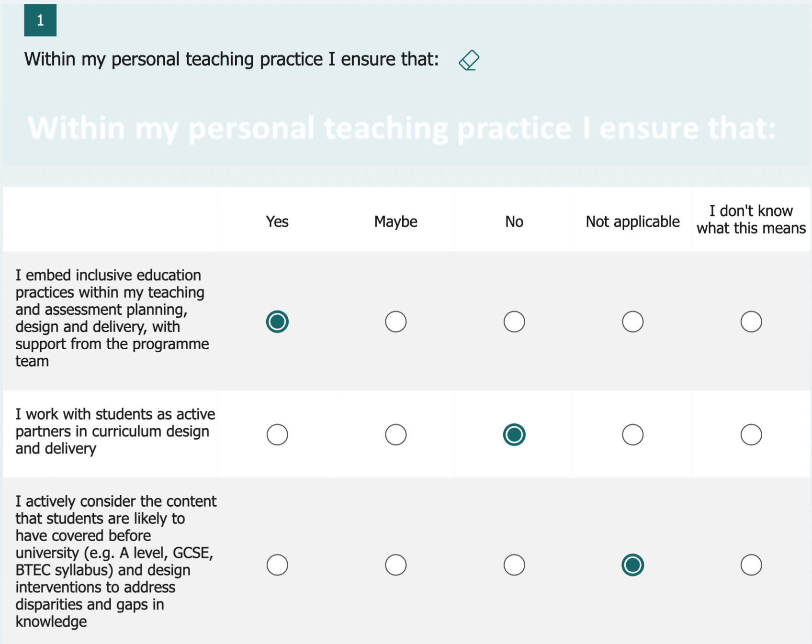Click selected No for students as partners

click(x=514, y=434)
